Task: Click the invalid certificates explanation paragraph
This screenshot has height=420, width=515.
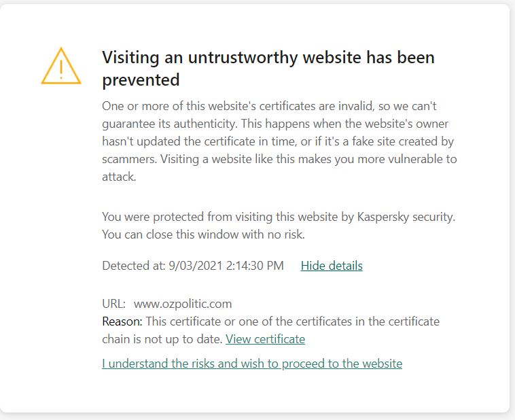Action: [x=279, y=142]
